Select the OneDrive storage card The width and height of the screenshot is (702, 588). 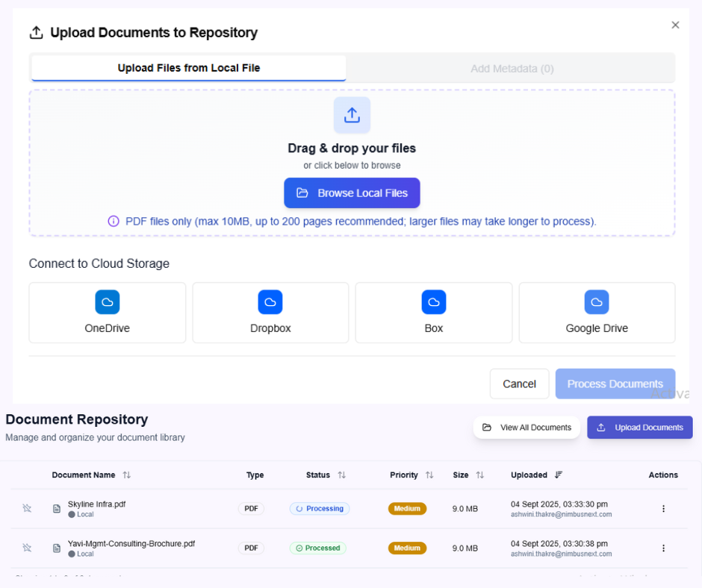tap(108, 313)
